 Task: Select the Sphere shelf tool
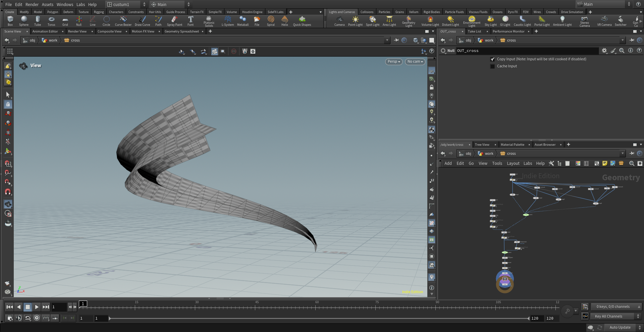[x=24, y=21]
